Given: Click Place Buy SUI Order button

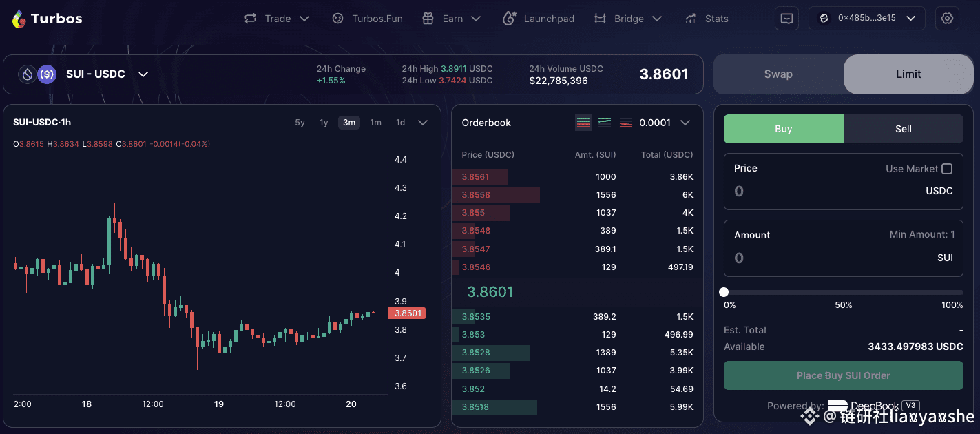Looking at the screenshot, I should point(844,375).
